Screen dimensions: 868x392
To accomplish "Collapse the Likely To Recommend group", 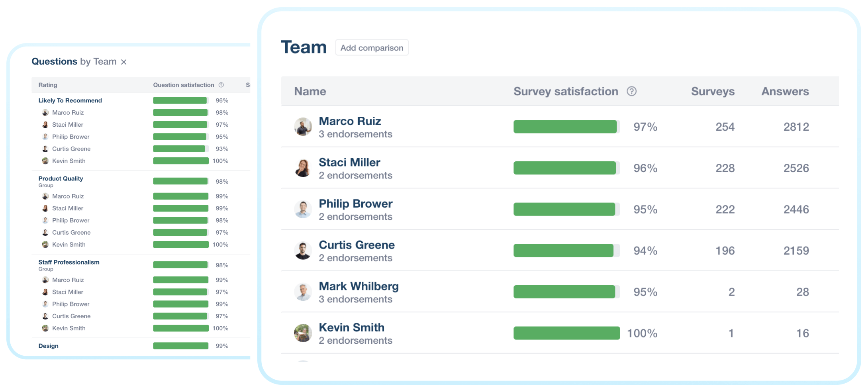I will (70, 100).
